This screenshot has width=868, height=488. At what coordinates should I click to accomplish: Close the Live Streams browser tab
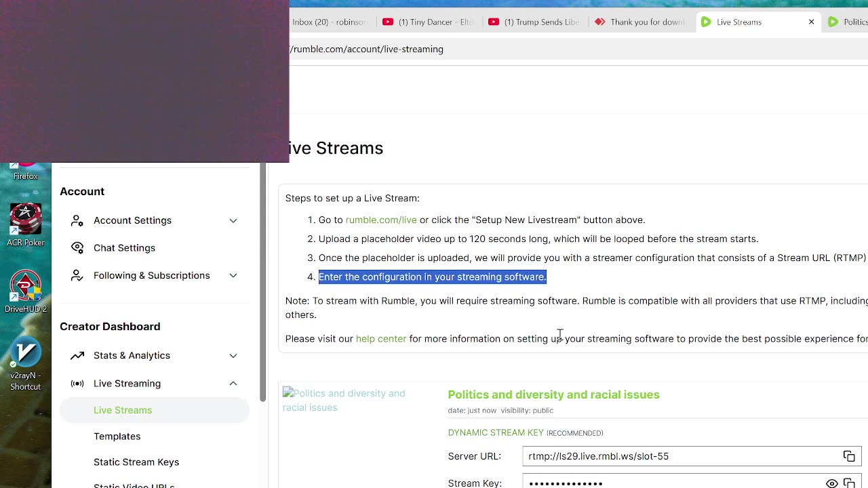[x=811, y=22]
